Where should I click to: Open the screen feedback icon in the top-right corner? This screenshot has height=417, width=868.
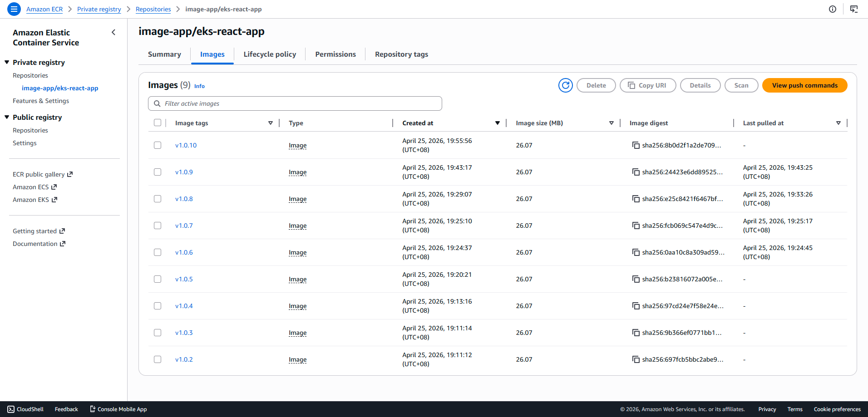[x=854, y=9]
